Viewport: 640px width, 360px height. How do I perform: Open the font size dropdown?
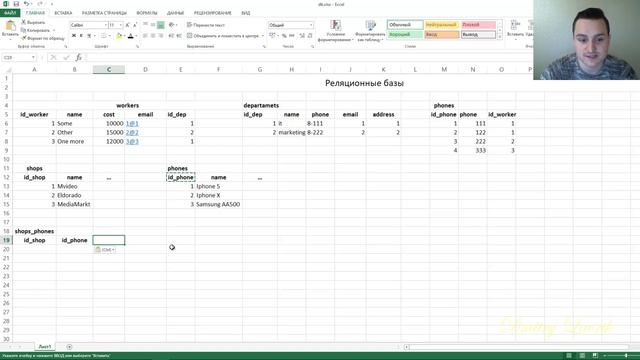[x=120, y=25]
